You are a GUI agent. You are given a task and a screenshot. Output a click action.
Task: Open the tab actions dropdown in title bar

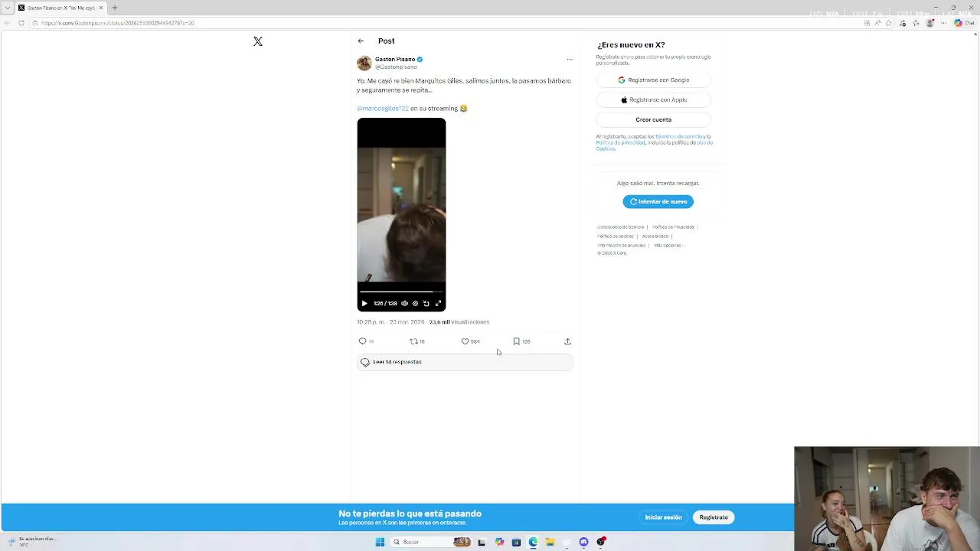pyautogui.click(x=7, y=8)
